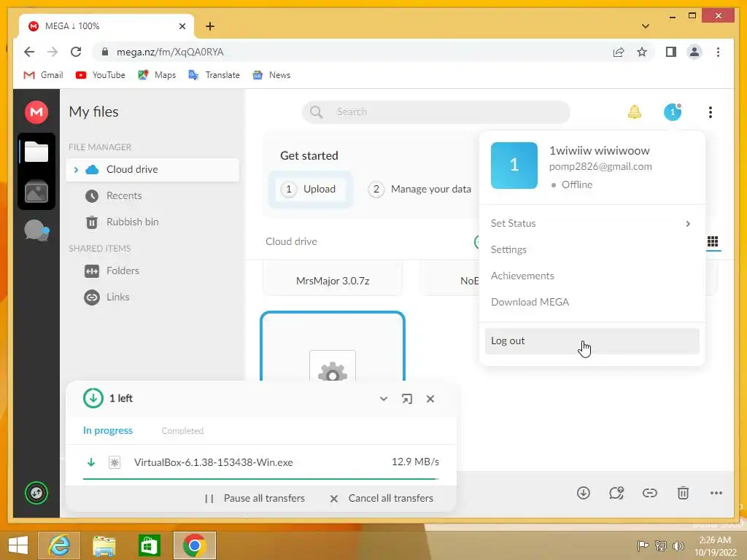747x560 pixels.
Task: Collapse the transfers panel with the chevron
Action: coord(384,399)
